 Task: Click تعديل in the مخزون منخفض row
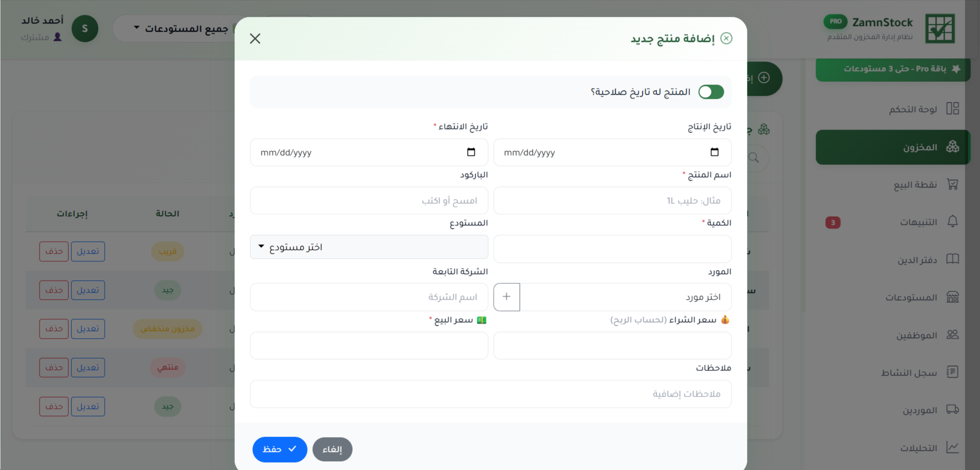pos(88,329)
